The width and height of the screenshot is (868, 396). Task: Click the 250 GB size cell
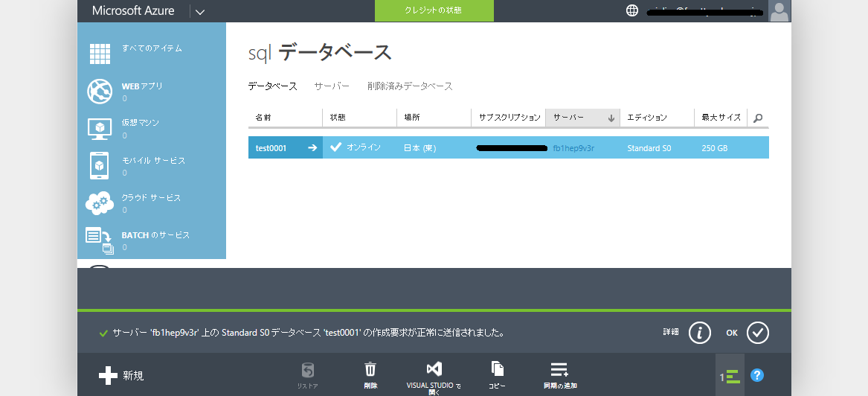click(x=715, y=148)
